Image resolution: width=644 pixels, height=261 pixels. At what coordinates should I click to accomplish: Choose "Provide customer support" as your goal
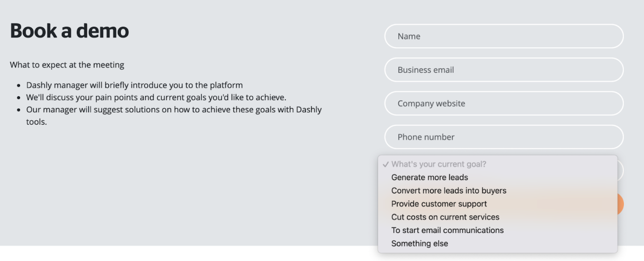click(439, 204)
